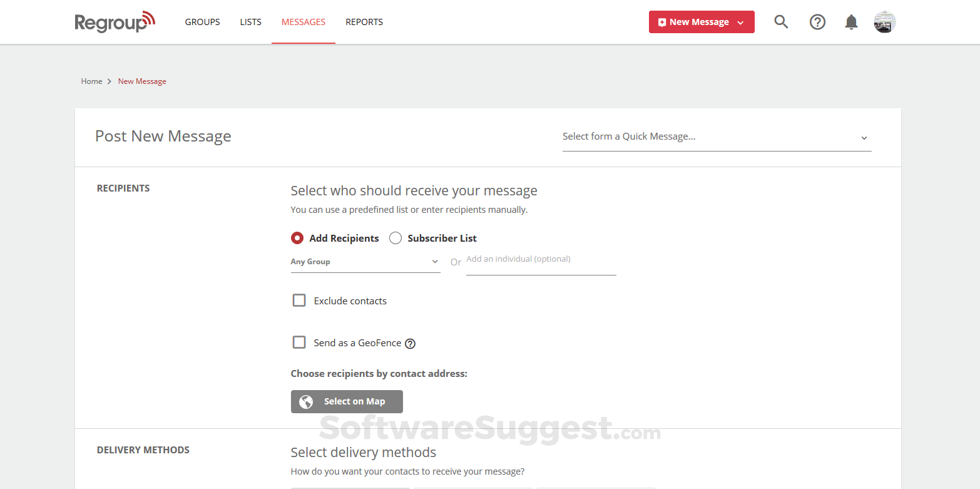Open the help question mark icon

click(x=817, y=22)
